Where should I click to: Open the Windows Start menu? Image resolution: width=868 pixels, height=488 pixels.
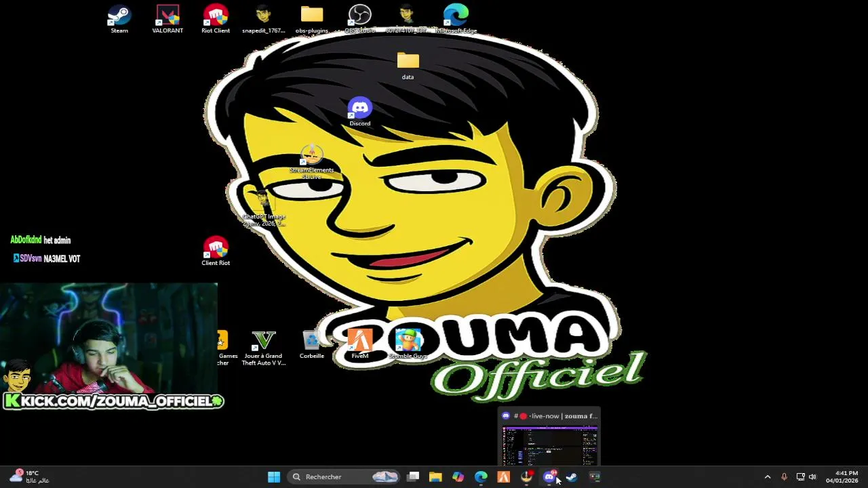pos(274,477)
